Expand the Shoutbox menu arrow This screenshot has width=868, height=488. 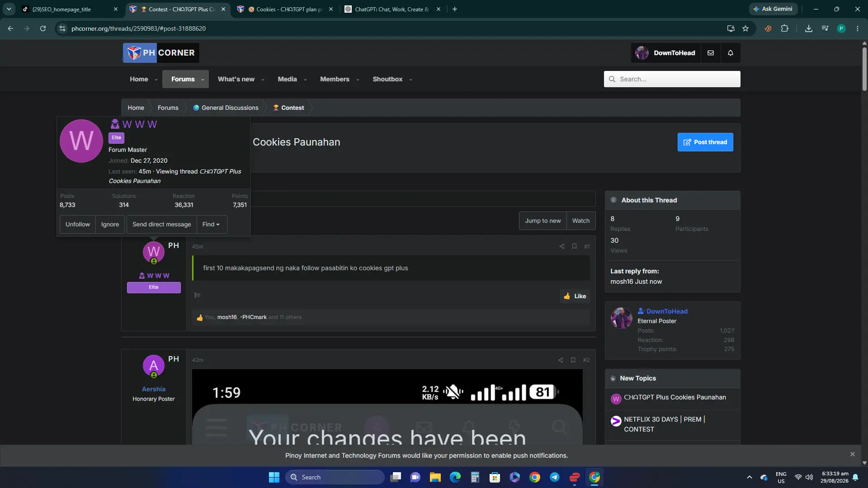tap(410, 80)
